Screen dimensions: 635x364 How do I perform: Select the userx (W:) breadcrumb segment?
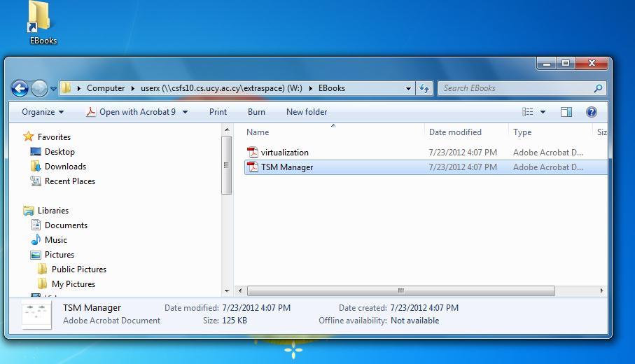pos(221,88)
